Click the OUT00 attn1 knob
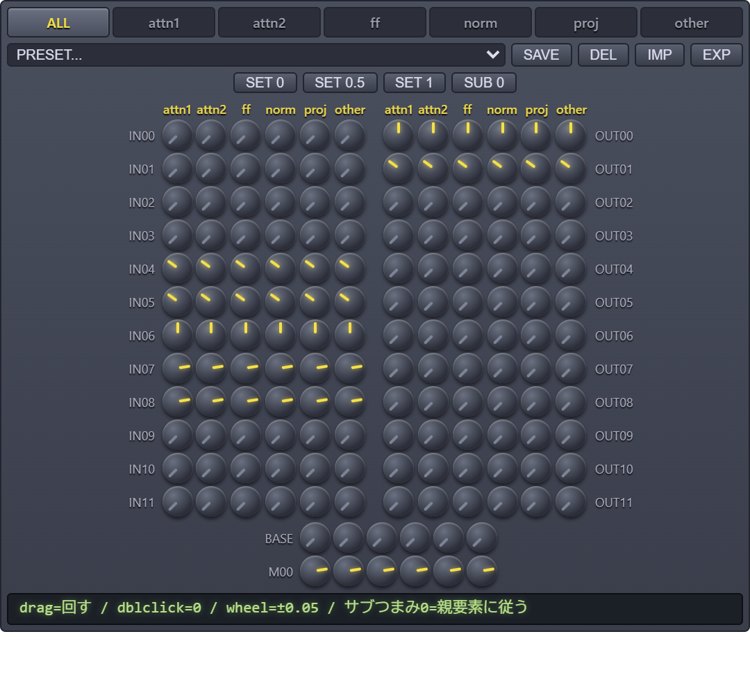 (x=399, y=135)
